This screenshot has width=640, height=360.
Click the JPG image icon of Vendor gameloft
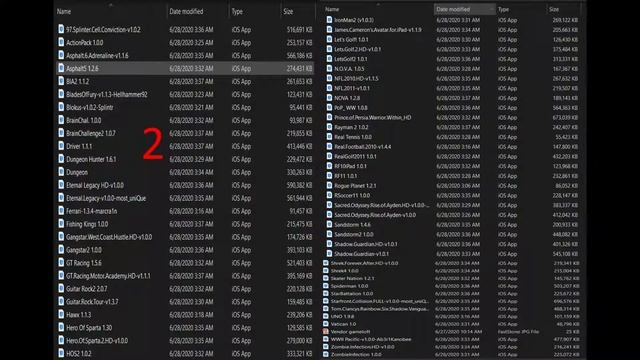326,331
